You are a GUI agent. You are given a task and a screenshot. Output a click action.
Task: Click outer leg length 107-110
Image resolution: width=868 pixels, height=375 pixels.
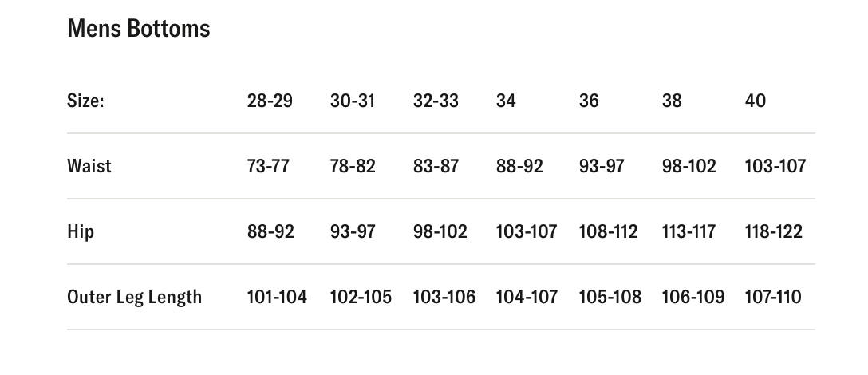[772, 298]
